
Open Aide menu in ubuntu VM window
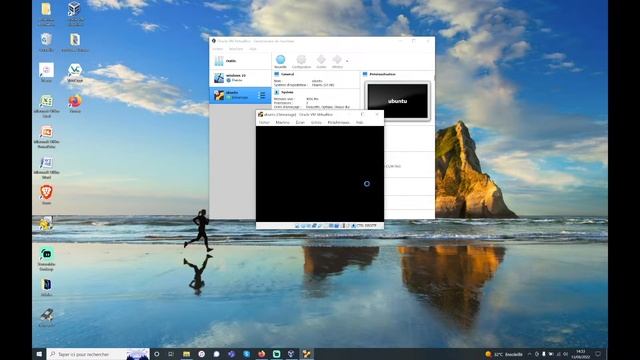[360, 122]
